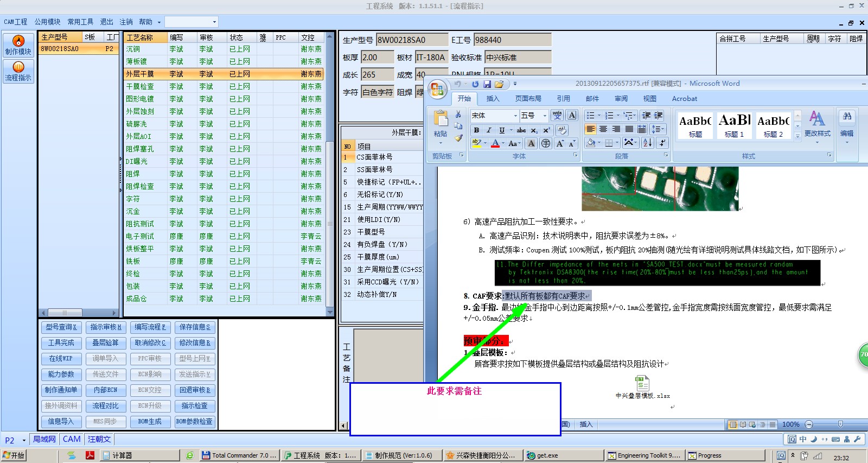The image size is (868, 463).
Task: Open the 制作模块 module icon
Action: 18,45
